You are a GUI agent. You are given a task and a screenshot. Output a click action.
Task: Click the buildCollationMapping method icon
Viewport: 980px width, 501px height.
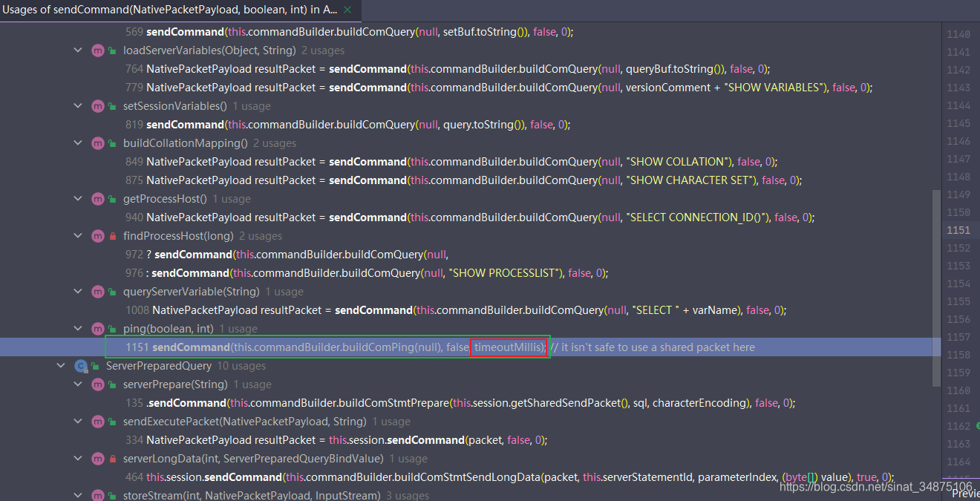97,143
